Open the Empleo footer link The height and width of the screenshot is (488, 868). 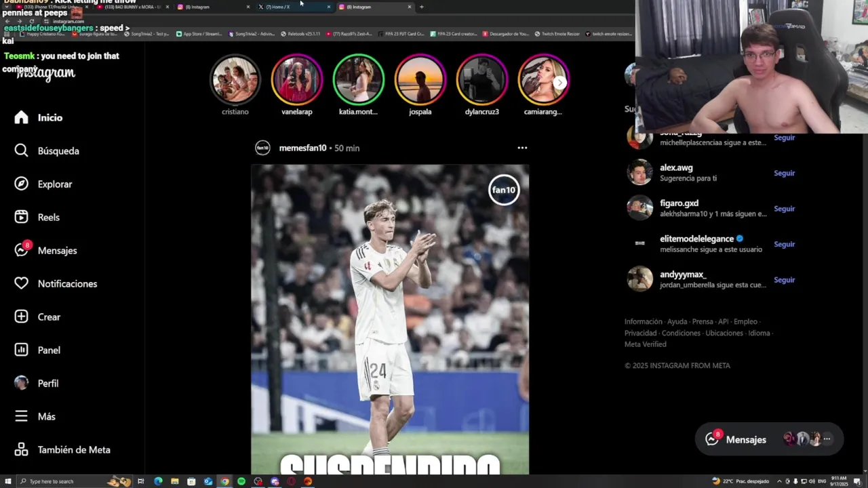pyautogui.click(x=745, y=322)
